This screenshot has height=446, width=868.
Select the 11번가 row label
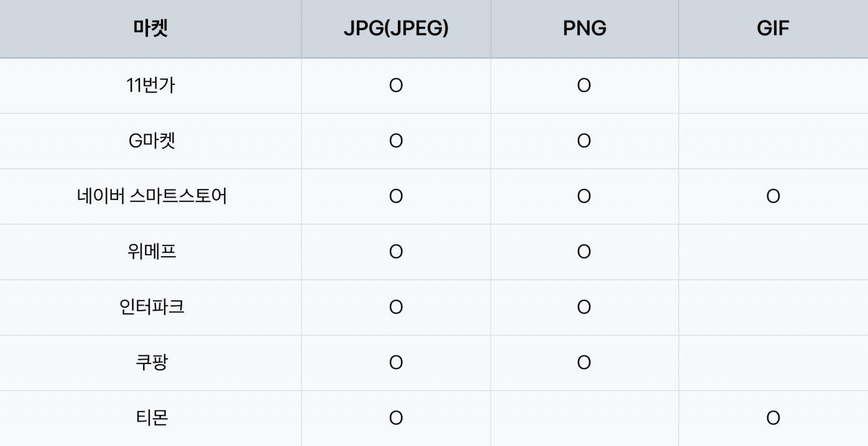coord(151,85)
